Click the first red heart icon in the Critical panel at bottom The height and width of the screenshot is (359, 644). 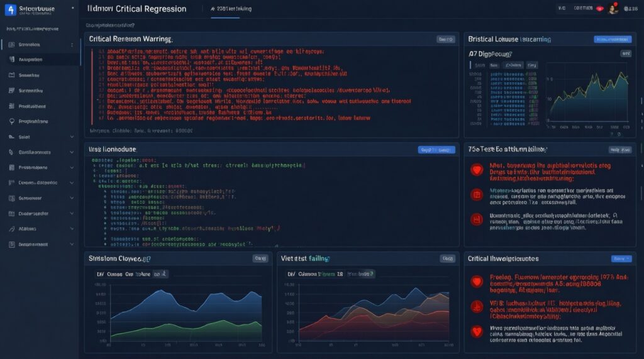[x=477, y=282]
